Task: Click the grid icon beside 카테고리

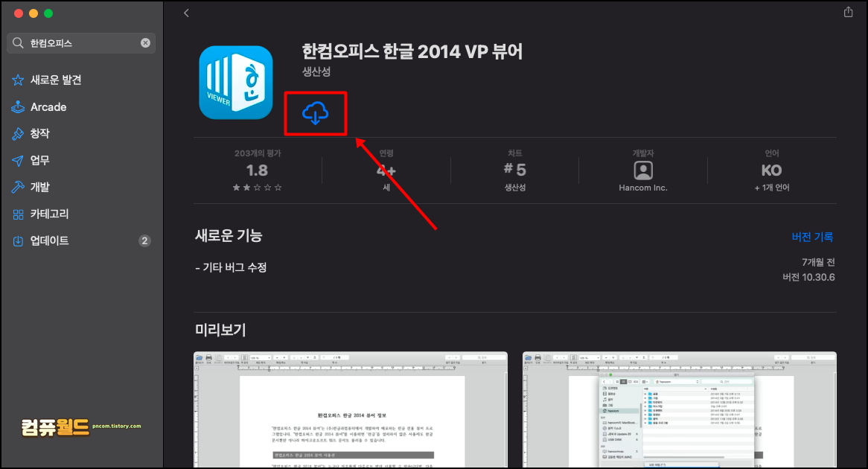Action: (19, 214)
